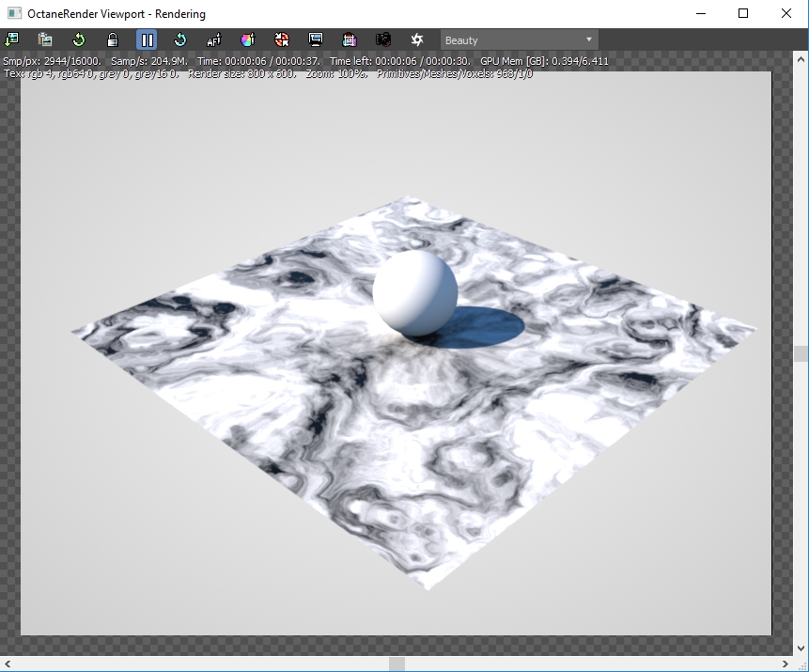The height and width of the screenshot is (672, 809).
Task: Click the copy render to clipboard icon
Action: [x=45, y=39]
